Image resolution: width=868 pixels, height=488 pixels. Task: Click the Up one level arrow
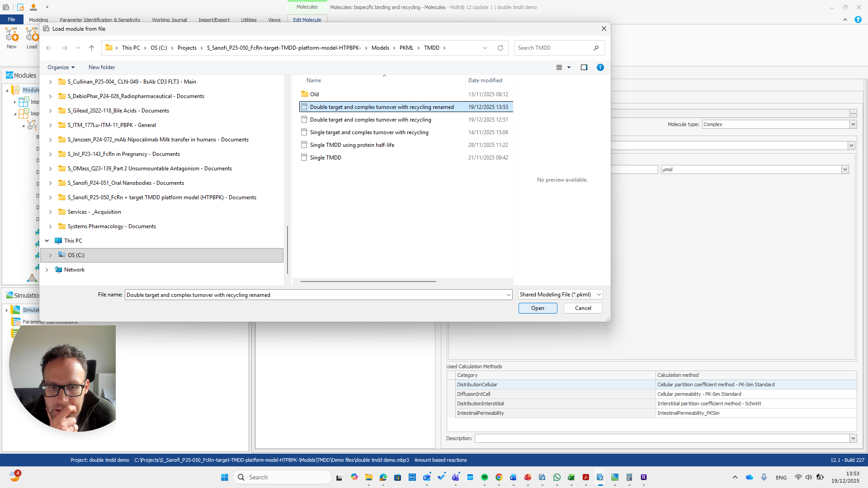tap(91, 48)
